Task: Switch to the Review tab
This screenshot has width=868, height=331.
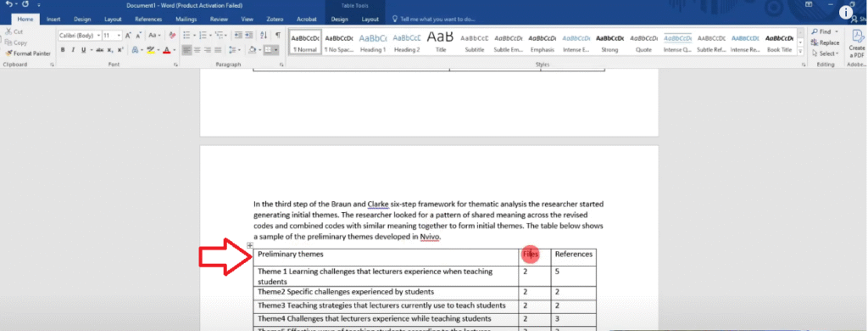Action: click(x=219, y=19)
